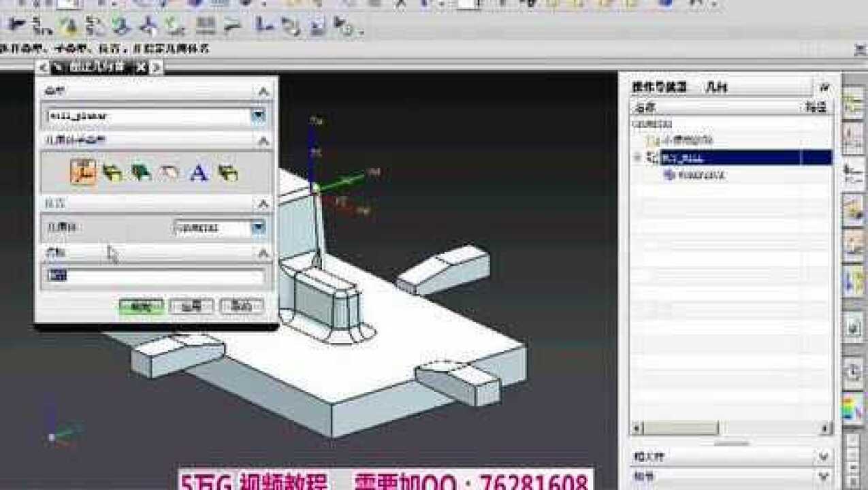Image resolution: width=868 pixels, height=490 pixels.
Task: Click the name input field containing MCS
Action: click(157, 276)
